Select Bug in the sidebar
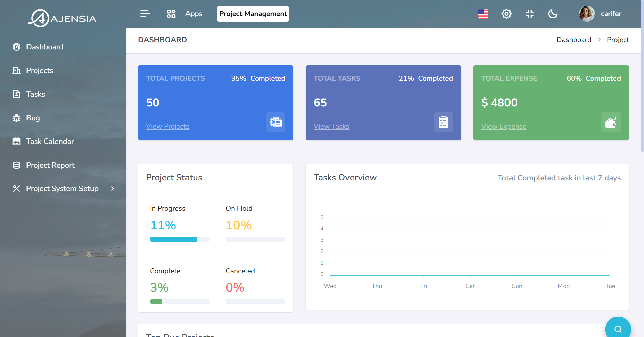Viewport: 644px width, 337px height. 33,118
